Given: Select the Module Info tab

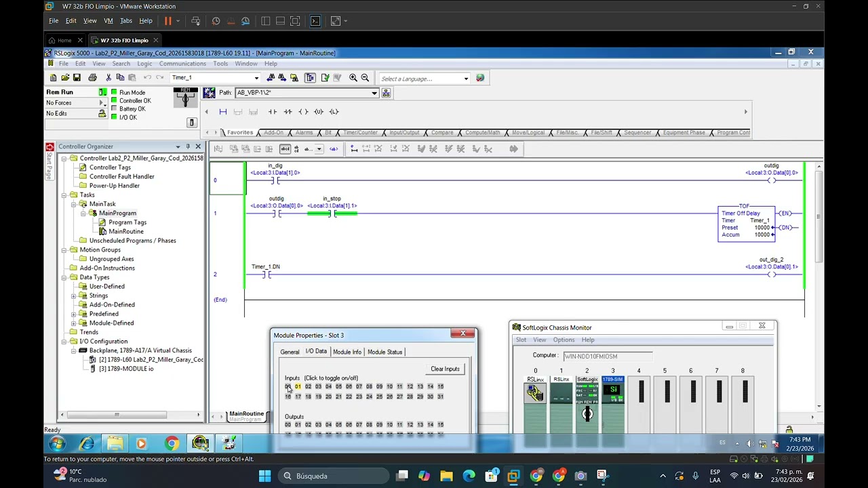Looking at the screenshot, I should pos(347,352).
